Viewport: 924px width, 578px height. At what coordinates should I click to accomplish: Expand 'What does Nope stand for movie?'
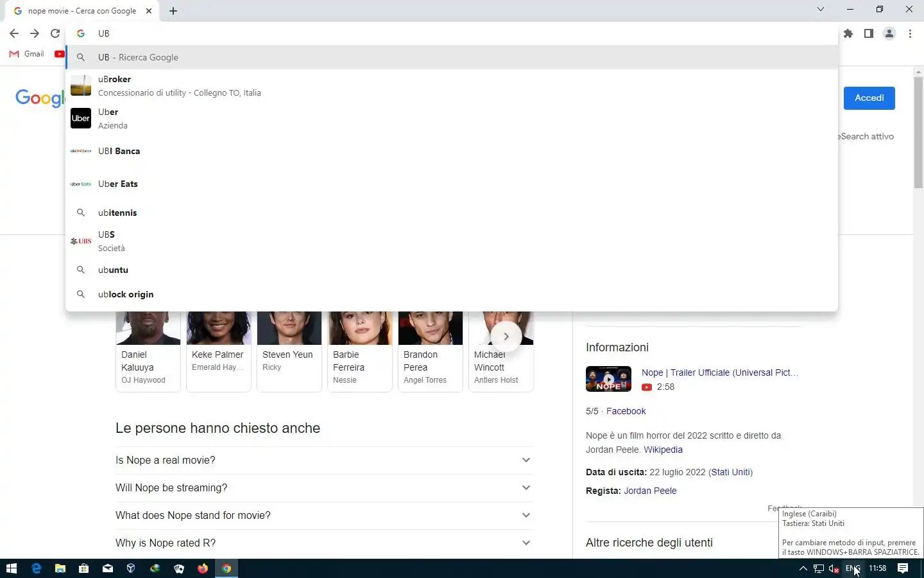tap(324, 516)
